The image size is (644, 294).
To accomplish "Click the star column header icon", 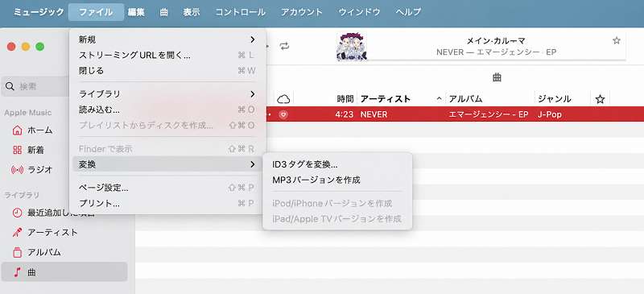I will (600, 99).
